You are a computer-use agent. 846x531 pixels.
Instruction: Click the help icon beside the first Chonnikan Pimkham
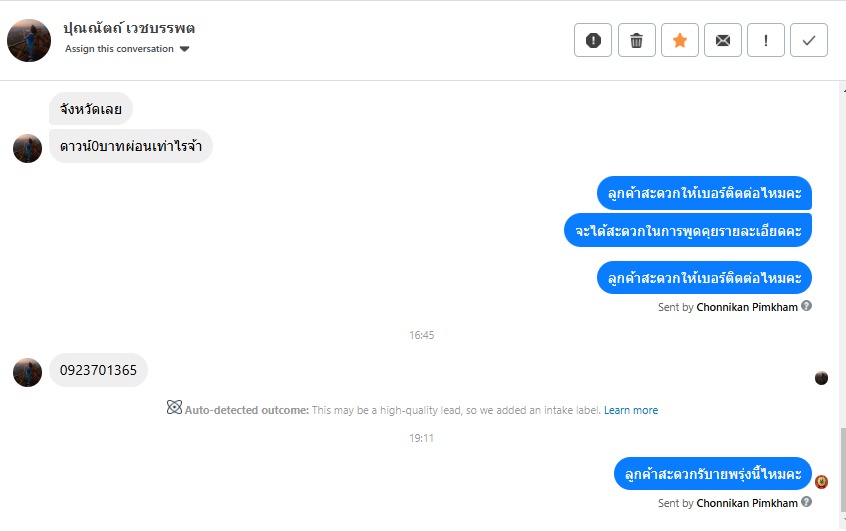coord(806,306)
